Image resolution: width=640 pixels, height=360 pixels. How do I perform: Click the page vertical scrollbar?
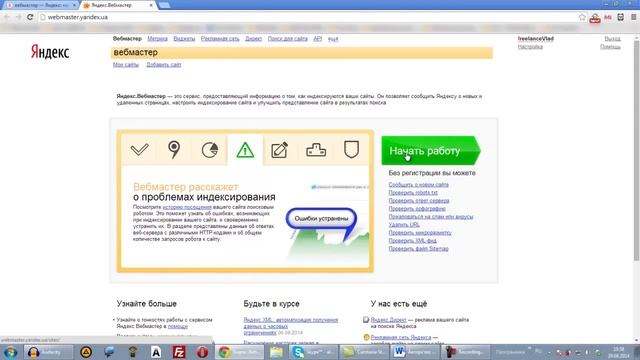pyautogui.click(x=636, y=151)
